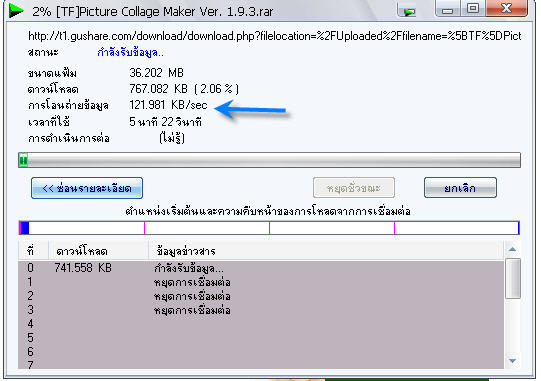The height and width of the screenshot is (381, 541).
Task: Click the blue status text กำลังรับข้อมูล..
Action: click(x=130, y=52)
